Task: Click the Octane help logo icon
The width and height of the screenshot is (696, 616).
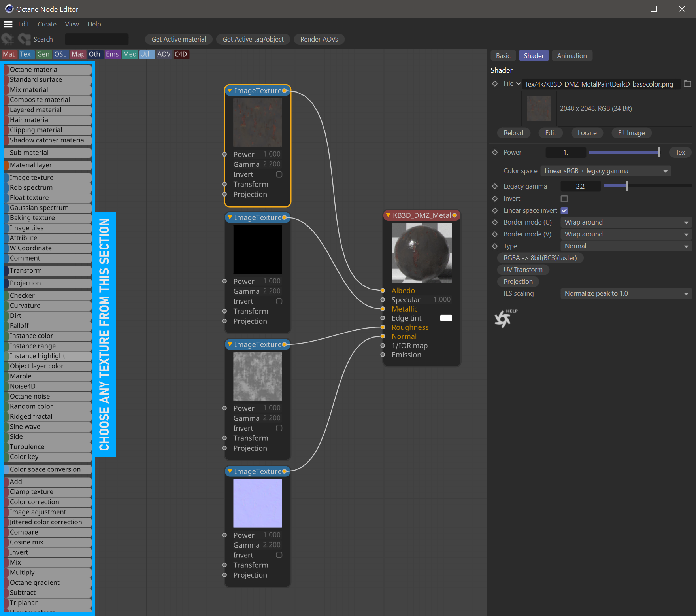Action: tap(503, 319)
